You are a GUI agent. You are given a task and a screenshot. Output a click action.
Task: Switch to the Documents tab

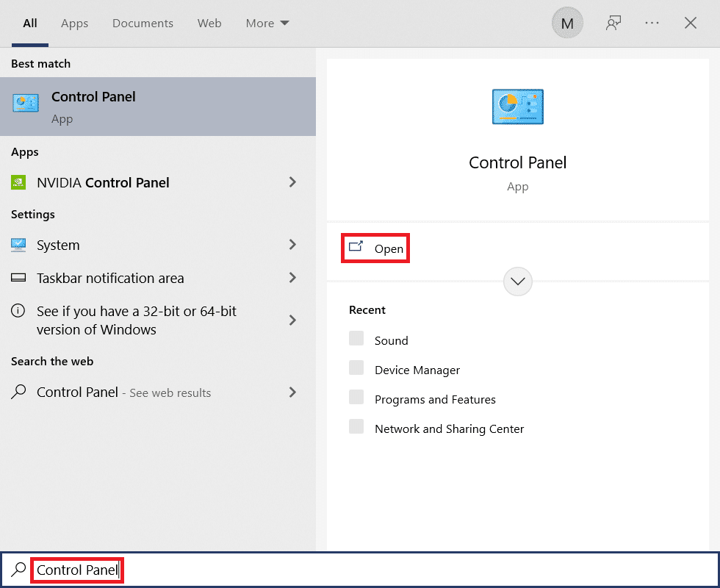[x=143, y=23]
